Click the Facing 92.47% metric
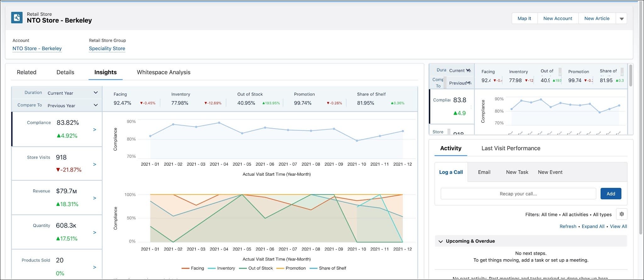Viewport: 644px width, 280px height. pyautogui.click(x=135, y=99)
